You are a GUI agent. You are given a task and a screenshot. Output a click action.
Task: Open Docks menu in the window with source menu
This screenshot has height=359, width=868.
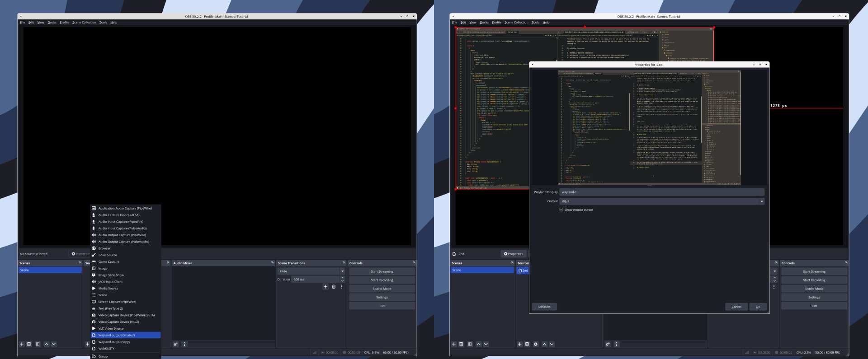click(52, 22)
